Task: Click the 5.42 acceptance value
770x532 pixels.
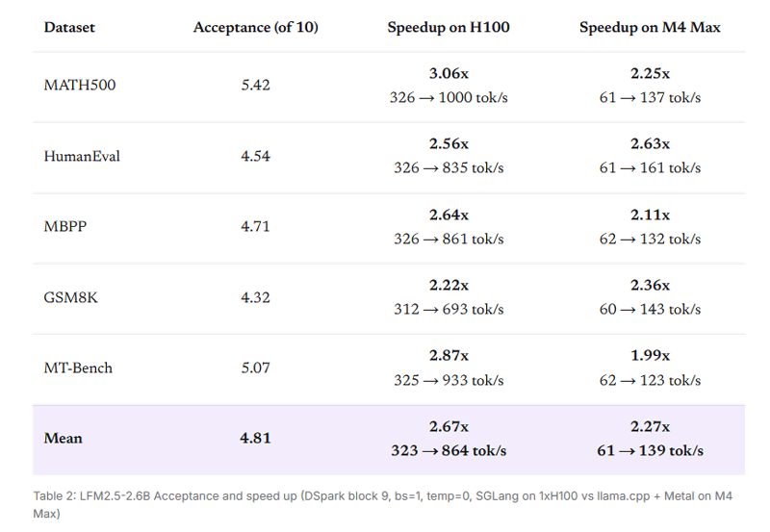Action: 255,85
